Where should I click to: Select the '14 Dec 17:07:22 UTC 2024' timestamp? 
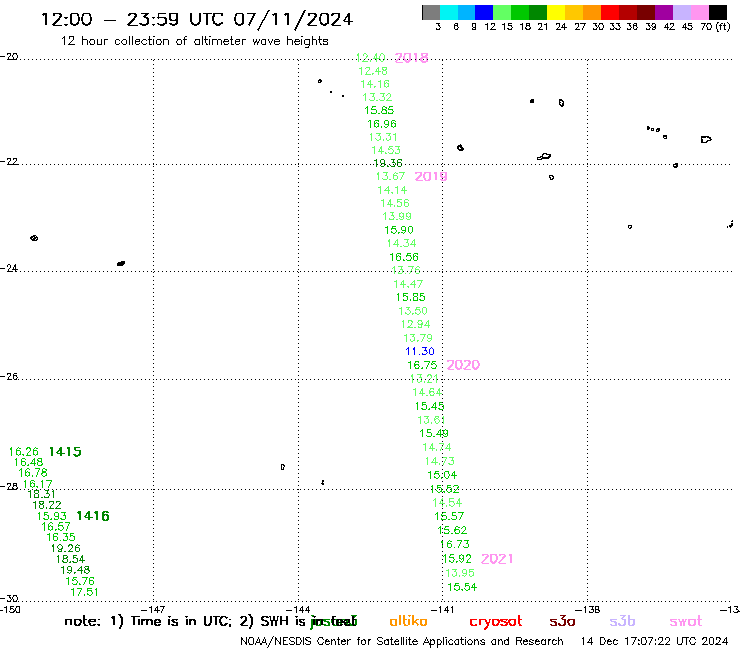(x=655, y=641)
